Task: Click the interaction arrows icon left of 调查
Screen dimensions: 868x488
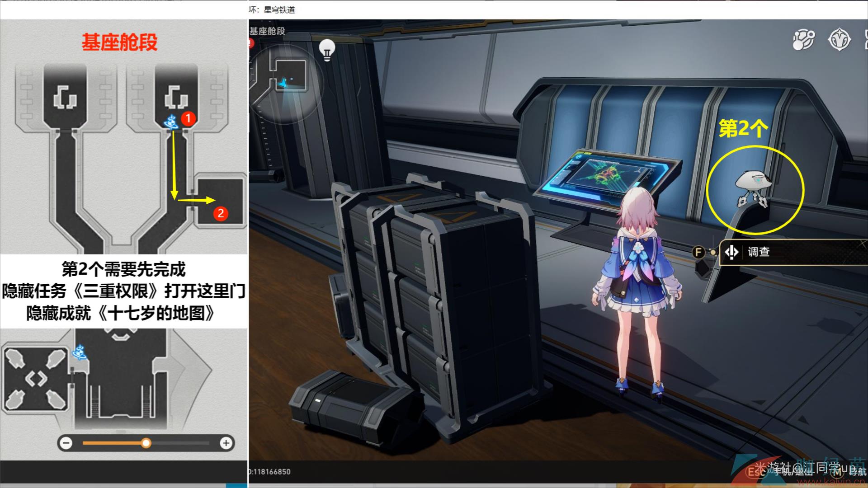Action: pyautogui.click(x=732, y=252)
